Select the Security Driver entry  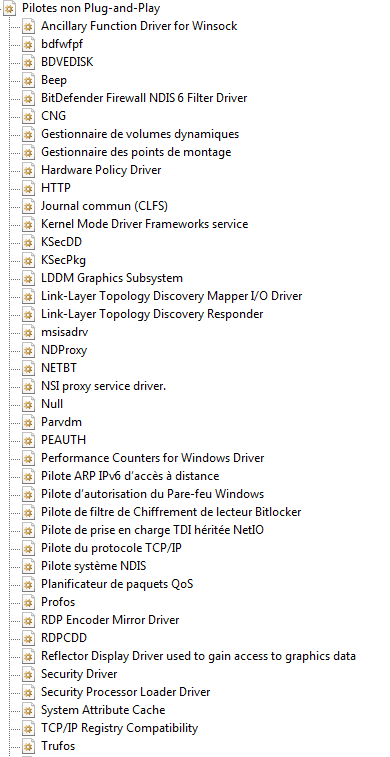[x=79, y=674]
